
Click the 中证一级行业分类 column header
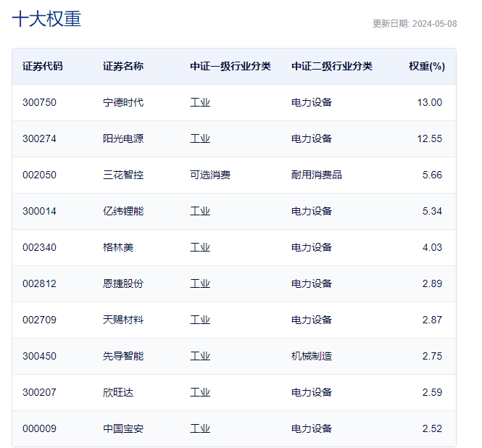[230, 66]
